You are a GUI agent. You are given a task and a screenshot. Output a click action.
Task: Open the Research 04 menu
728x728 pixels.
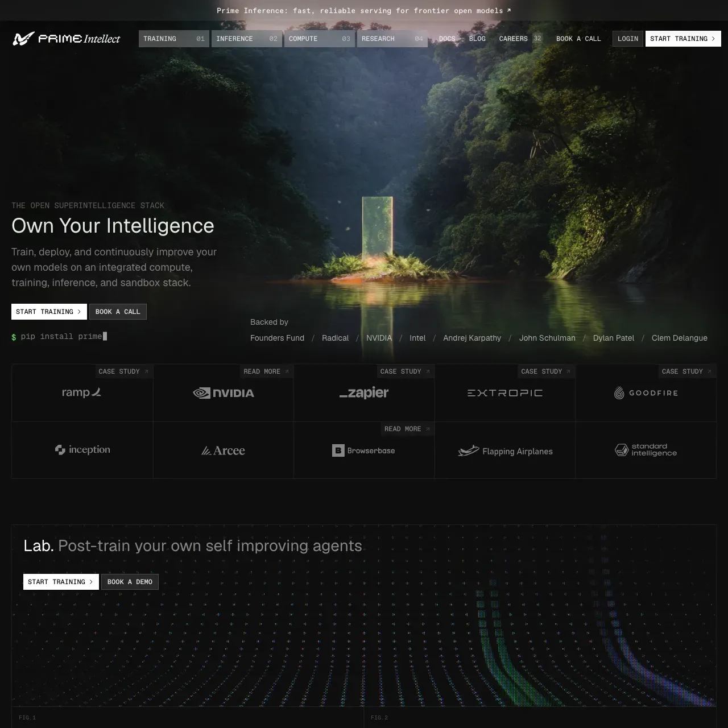392,39
